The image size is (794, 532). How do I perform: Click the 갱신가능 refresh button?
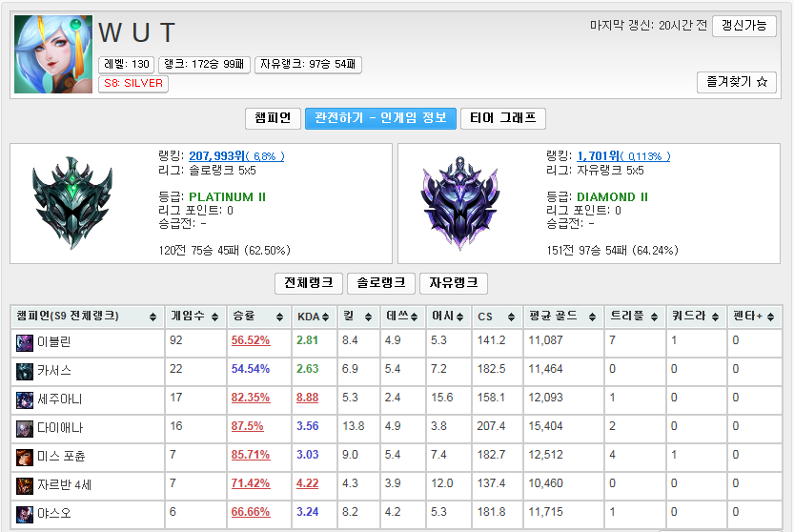click(x=743, y=26)
